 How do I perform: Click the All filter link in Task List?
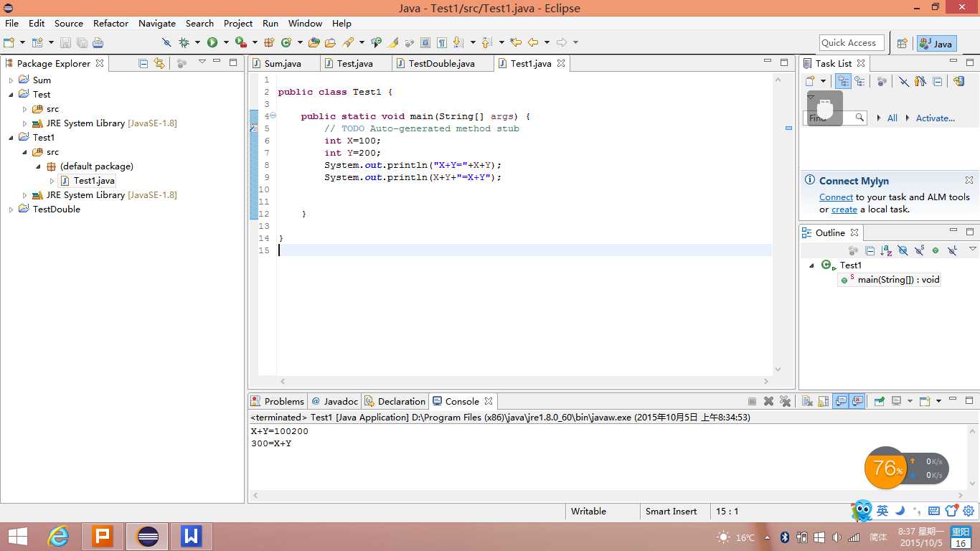point(892,118)
